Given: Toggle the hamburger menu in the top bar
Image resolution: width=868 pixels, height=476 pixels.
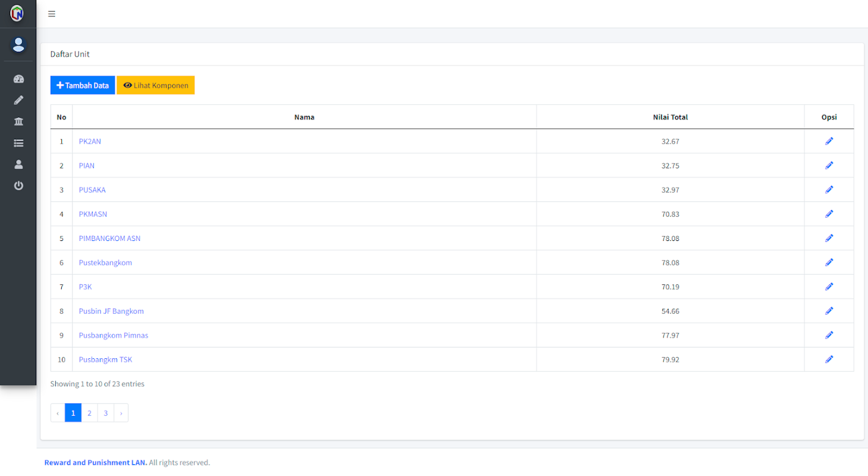Looking at the screenshot, I should 52,14.
